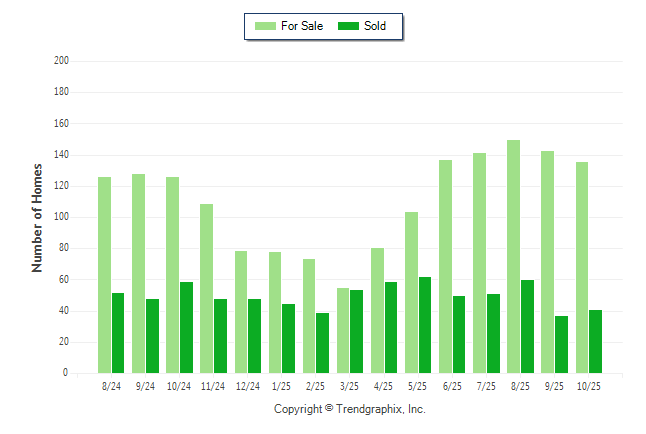
Task: Click the 200 value on the y-axis
Action: click(61, 61)
